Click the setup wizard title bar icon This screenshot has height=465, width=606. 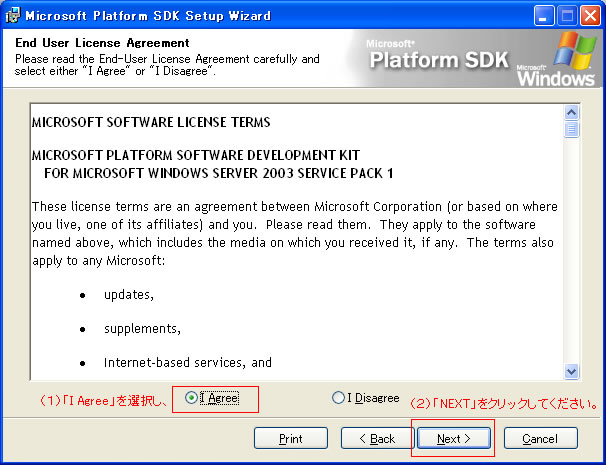[13, 16]
